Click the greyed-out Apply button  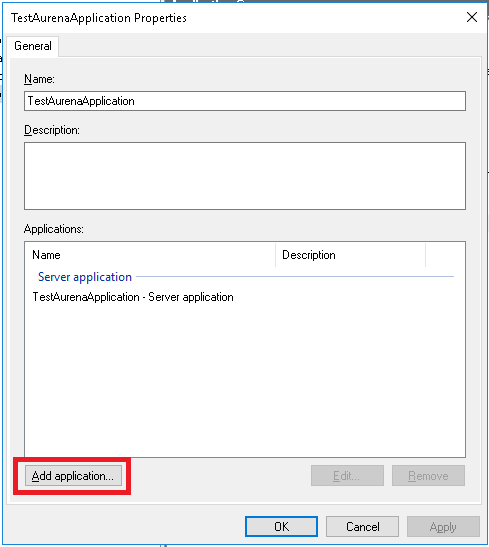point(443,526)
